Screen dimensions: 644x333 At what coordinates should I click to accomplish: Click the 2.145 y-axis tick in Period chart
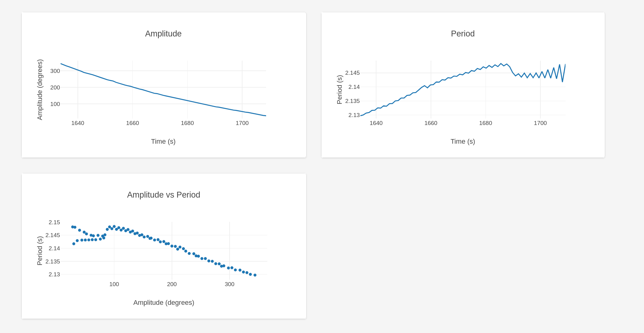(x=352, y=73)
